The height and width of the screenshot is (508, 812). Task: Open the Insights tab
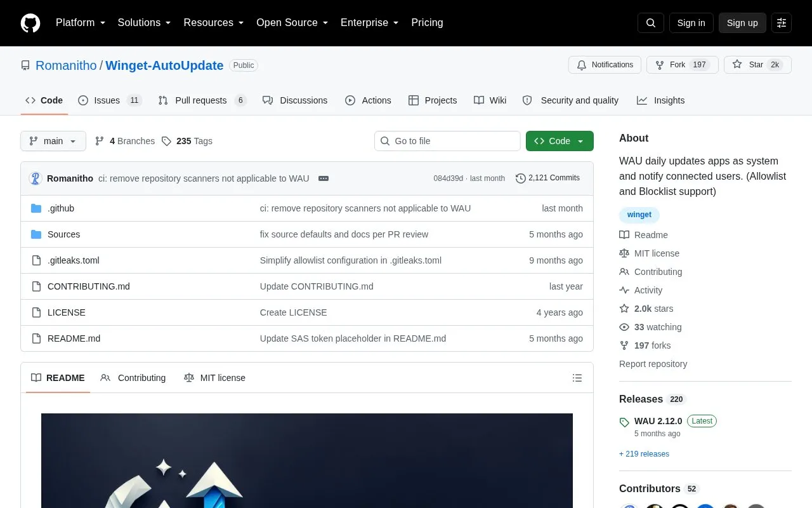(x=661, y=100)
